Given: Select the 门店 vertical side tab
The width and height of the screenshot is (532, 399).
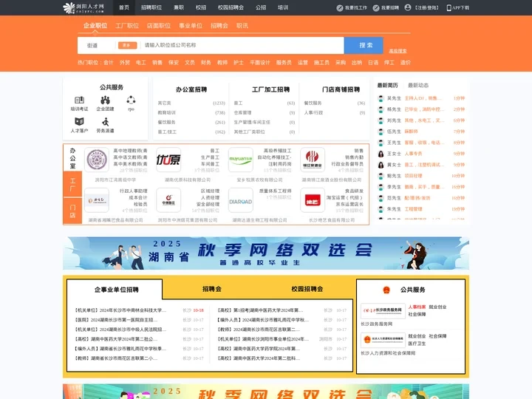Looking at the screenshot, I should (72, 211).
